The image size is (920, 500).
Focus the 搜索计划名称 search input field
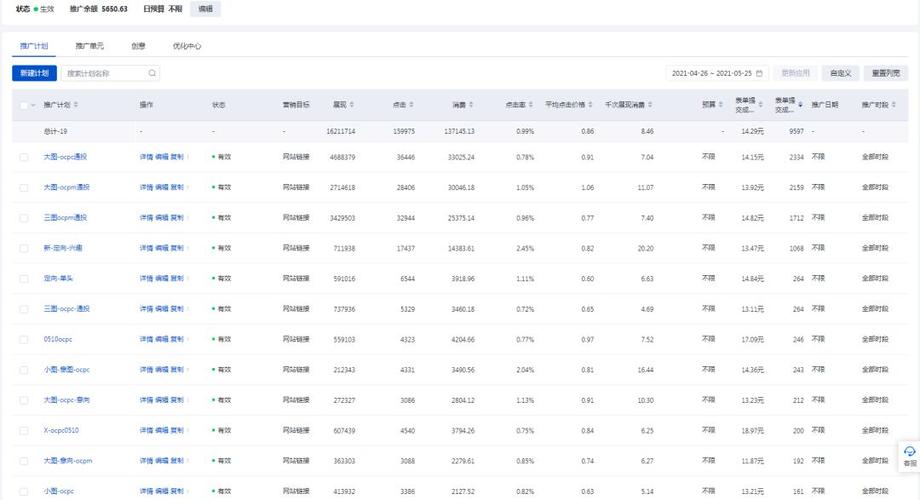tap(106, 73)
